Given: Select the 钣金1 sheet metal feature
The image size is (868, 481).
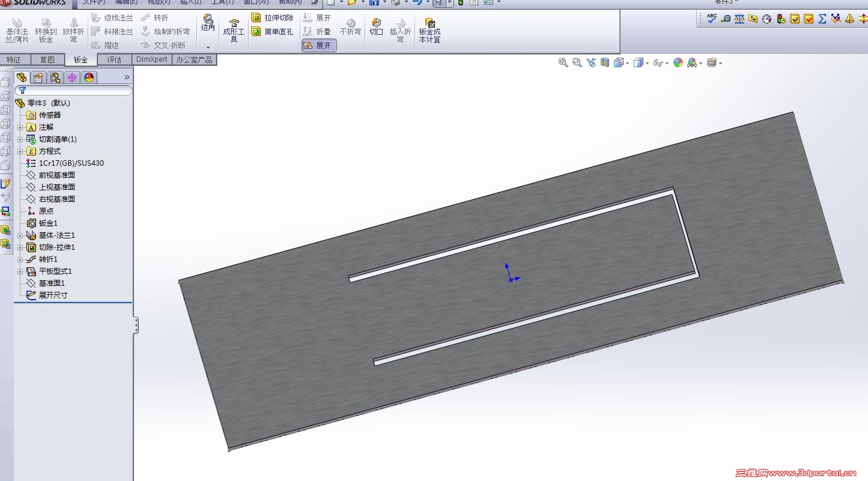Looking at the screenshot, I should (42, 223).
